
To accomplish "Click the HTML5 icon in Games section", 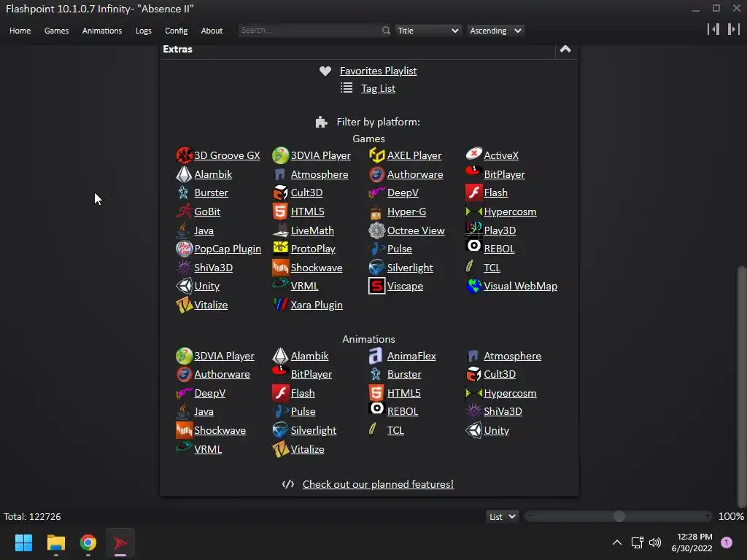I will click(x=280, y=211).
